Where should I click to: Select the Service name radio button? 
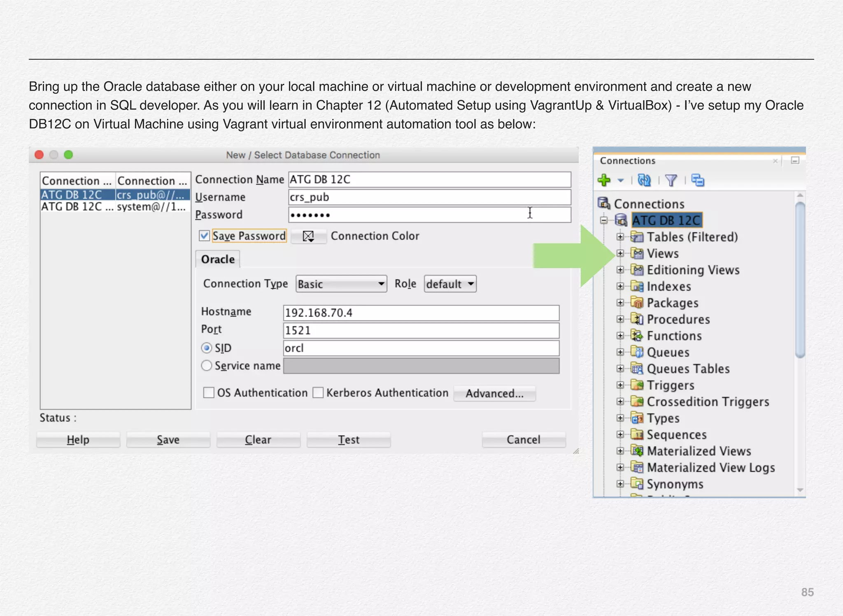click(207, 366)
